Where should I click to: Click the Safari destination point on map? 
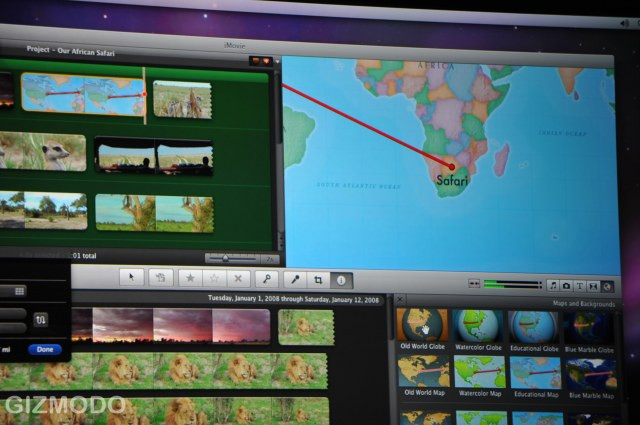(452, 167)
